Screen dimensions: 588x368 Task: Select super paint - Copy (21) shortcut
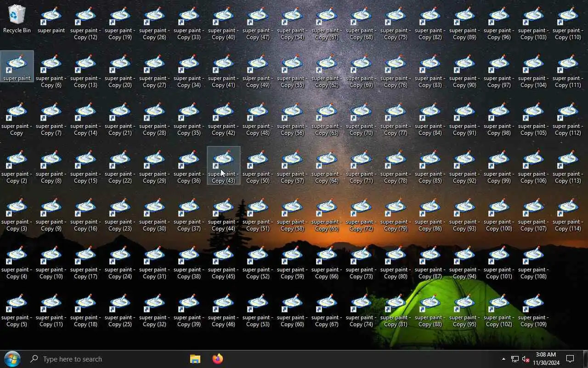(x=120, y=119)
